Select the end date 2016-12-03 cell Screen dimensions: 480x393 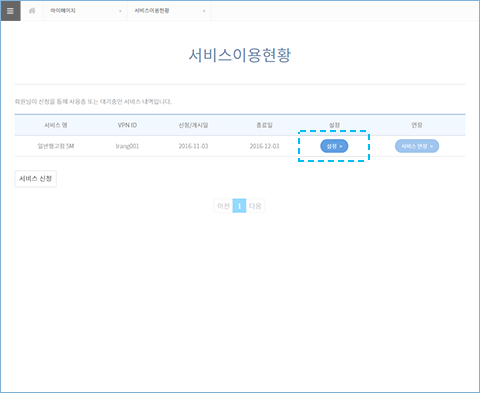[264, 146]
